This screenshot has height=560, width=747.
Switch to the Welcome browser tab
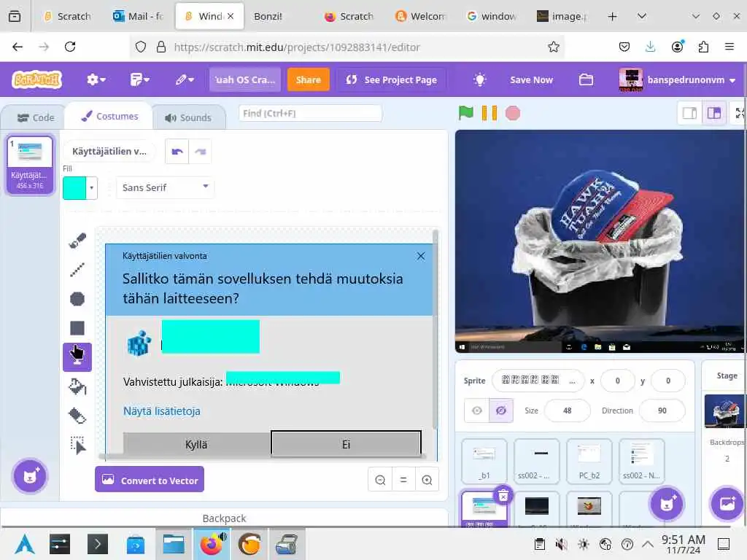click(x=421, y=16)
